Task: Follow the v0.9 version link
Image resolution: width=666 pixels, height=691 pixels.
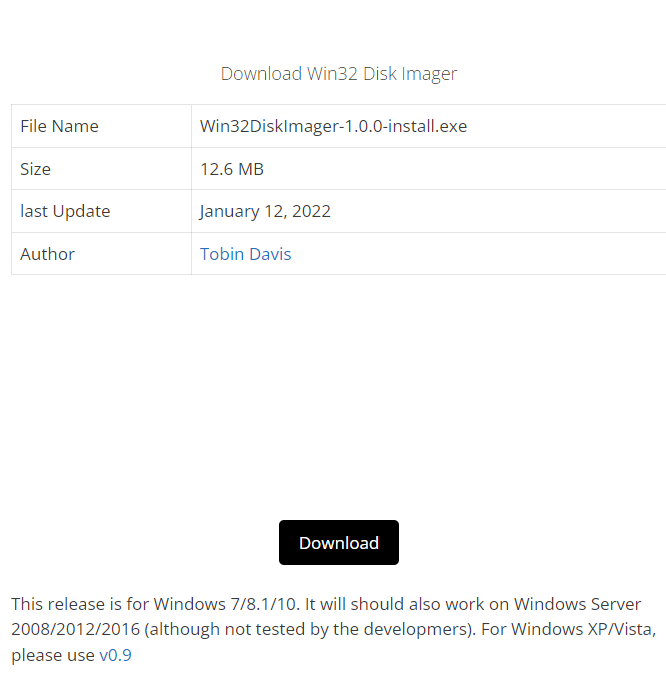Action: click(115, 656)
